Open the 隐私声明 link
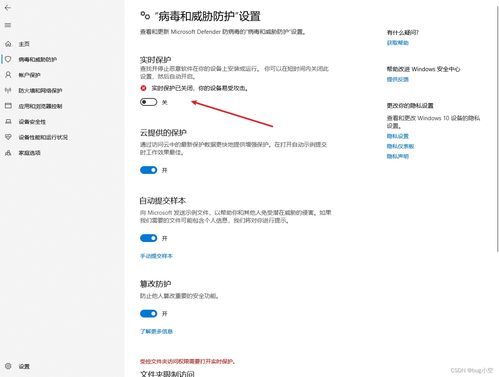Viewport: 499px width, 377px height. [x=397, y=156]
